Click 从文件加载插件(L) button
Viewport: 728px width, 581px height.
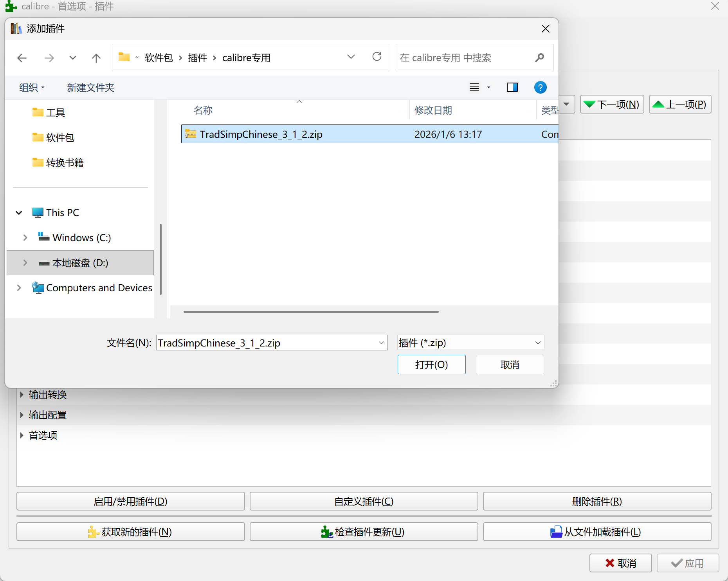pyautogui.click(x=596, y=532)
